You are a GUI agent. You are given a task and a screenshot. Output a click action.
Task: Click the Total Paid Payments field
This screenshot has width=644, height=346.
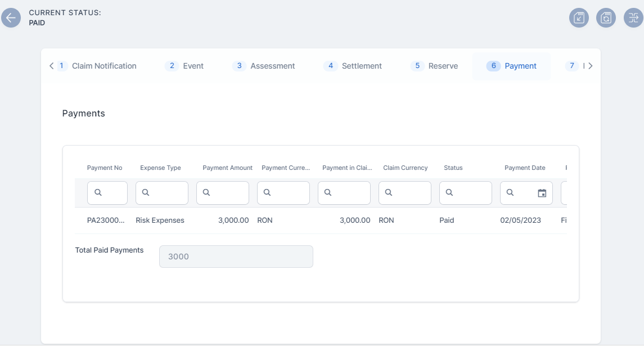(236, 257)
